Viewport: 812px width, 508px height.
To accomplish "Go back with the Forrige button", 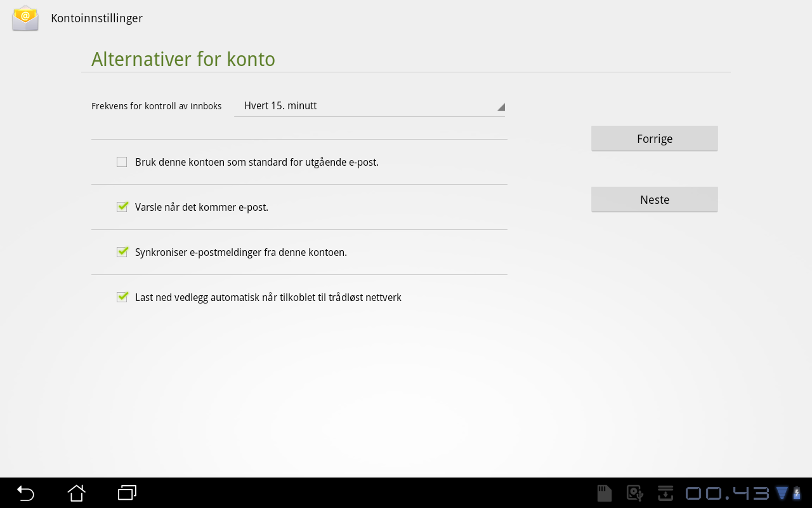I will (x=655, y=138).
